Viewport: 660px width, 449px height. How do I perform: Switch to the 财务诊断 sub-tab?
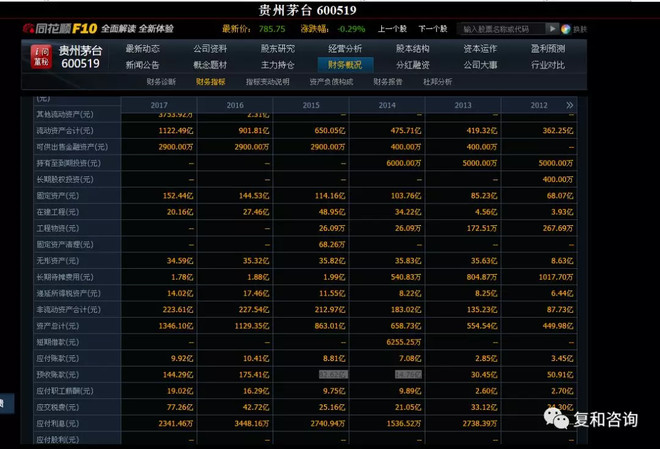[x=161, y=82]
